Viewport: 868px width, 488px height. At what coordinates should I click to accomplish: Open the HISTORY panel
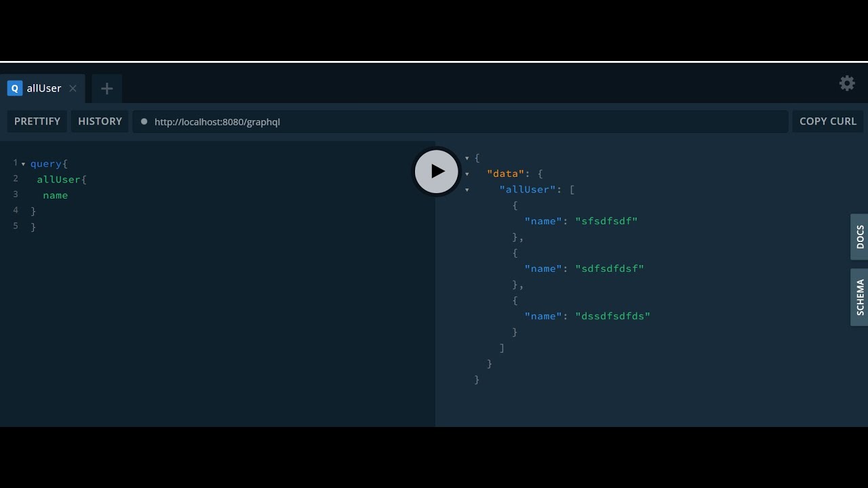(x=100, y=121)
